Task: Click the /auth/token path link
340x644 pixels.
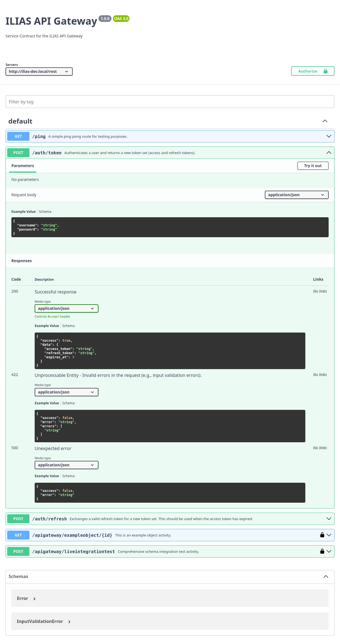Action: 47,153
